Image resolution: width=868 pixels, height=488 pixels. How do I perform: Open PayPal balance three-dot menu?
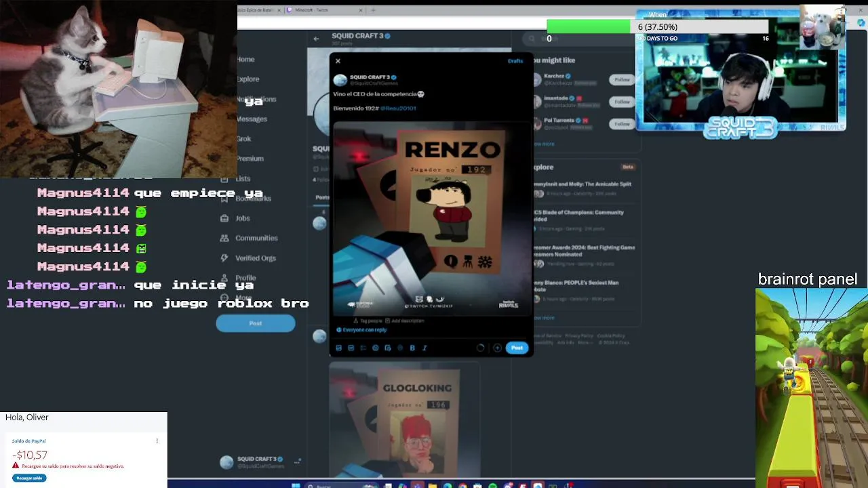[157, 441]
